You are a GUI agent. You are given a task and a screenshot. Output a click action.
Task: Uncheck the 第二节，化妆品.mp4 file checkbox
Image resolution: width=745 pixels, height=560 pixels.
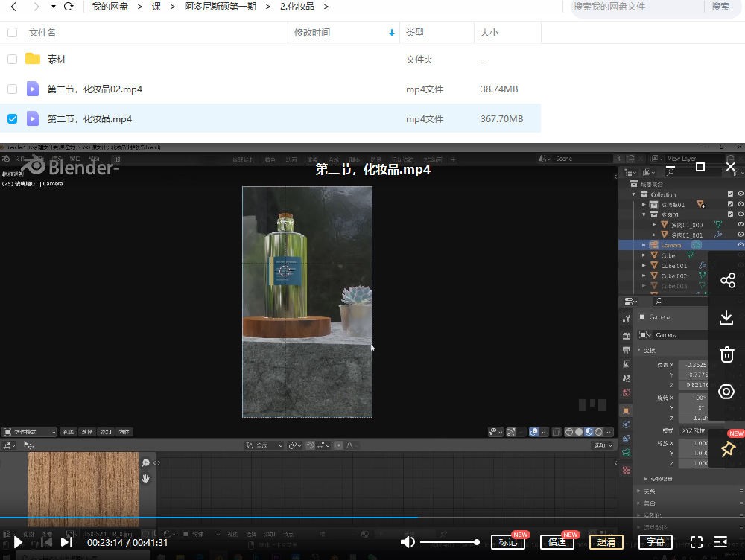12,118
